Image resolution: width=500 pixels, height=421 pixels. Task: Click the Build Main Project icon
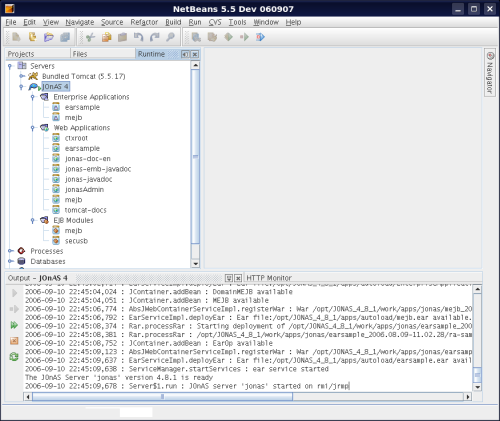pyautogui.click(x=196, y=37)
